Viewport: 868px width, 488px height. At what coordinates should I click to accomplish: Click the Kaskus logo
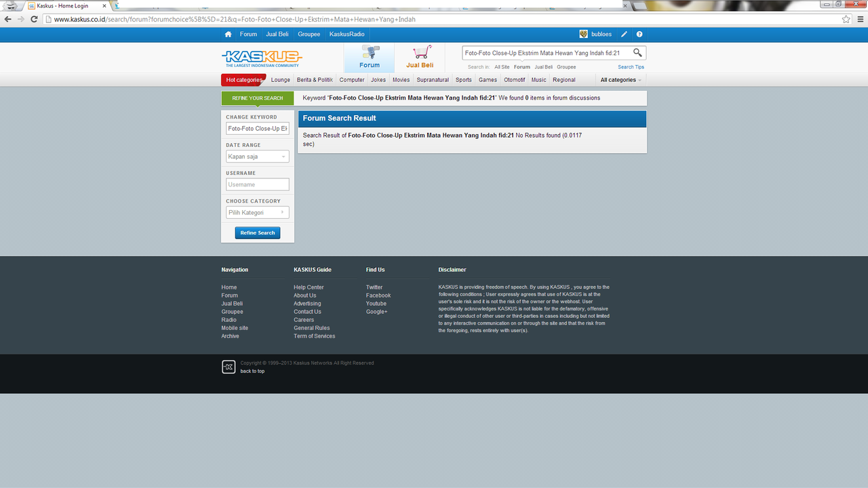click(262, 58)
